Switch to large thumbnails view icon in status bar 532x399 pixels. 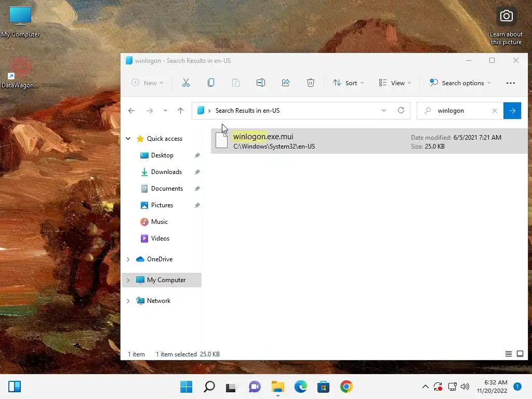(x=520, y=354)
